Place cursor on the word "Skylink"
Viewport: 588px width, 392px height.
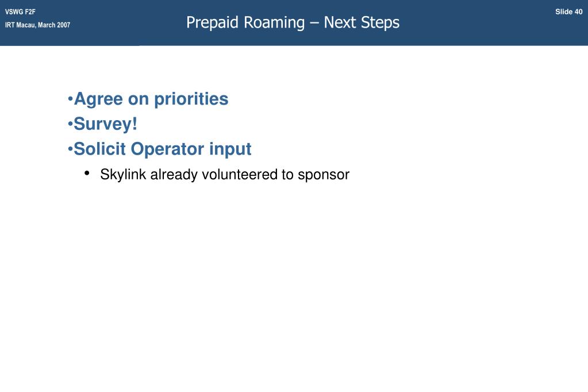(x=123, y=175)
